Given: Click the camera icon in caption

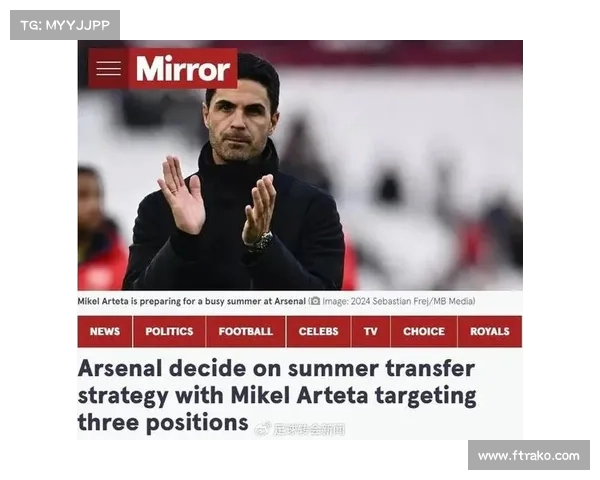Looking at the screenshot, I should 315,301.
